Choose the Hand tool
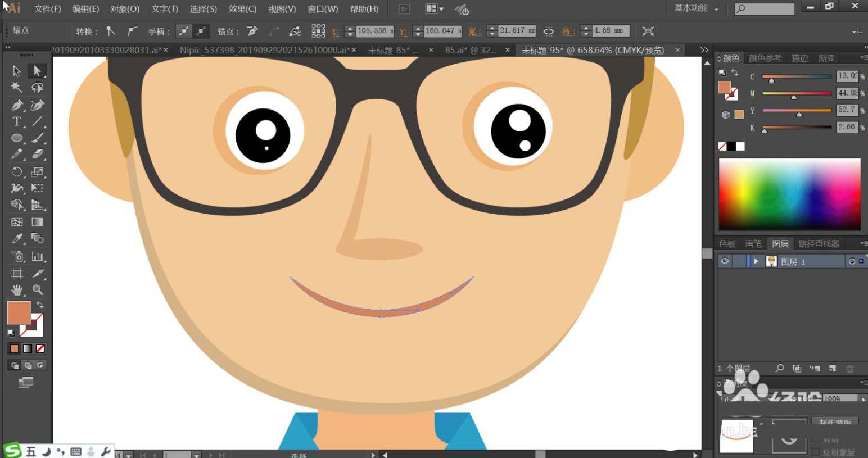Image resolution: width=868 pixels, height=458 pixels. (x=17, y=290)
